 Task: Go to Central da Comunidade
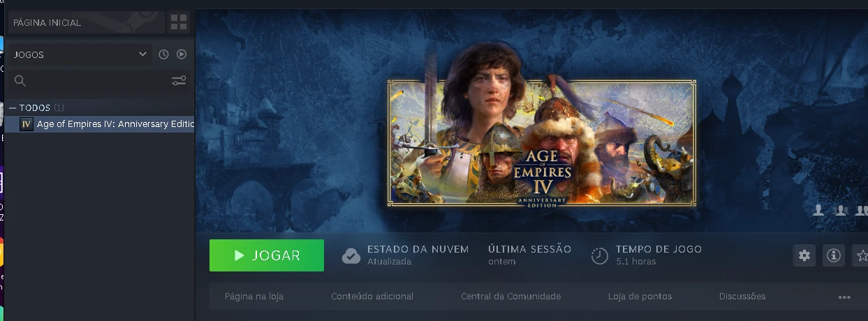(511, 297)
